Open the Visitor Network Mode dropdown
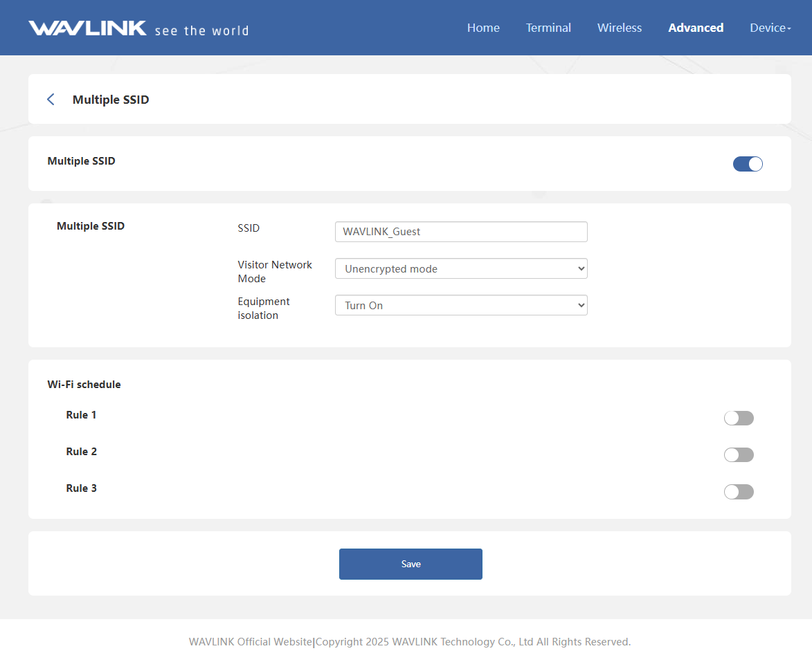 [461, 269]
